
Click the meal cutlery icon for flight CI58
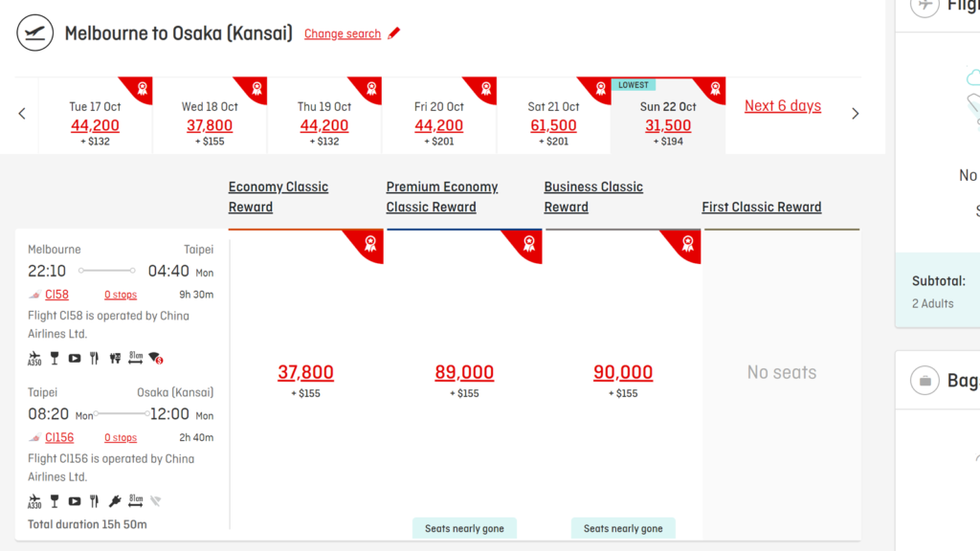click(94, 357)
